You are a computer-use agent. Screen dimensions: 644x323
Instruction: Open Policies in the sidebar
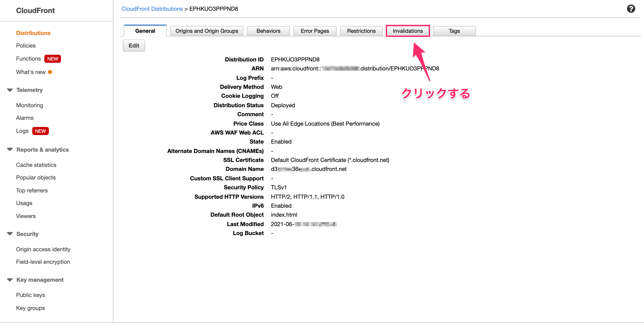click(x=26, y=46)
